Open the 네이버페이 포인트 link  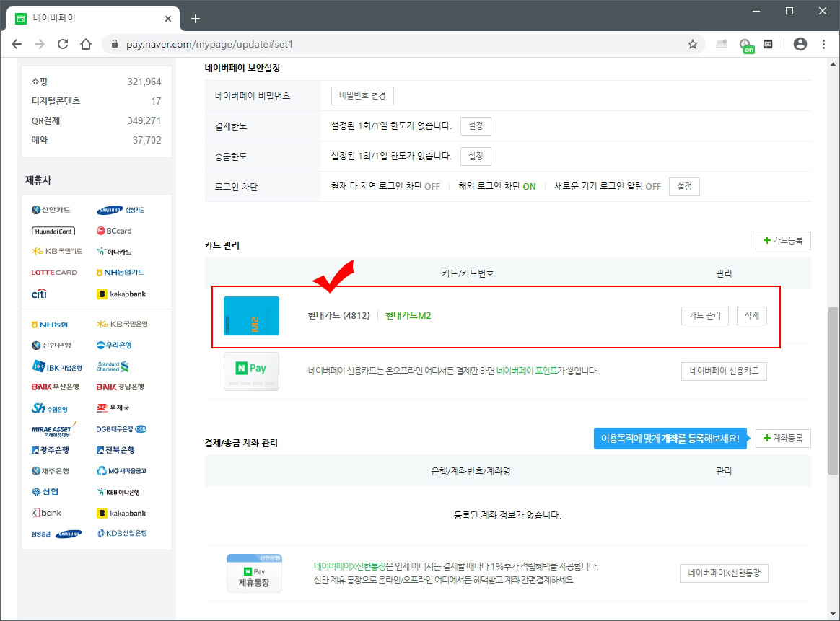tap(527, 371)
